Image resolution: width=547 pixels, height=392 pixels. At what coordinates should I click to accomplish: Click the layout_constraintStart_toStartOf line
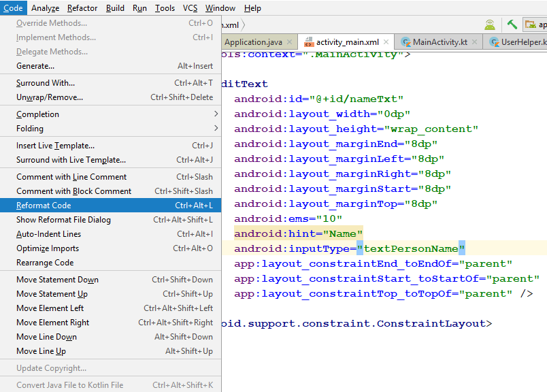(386, 278)
